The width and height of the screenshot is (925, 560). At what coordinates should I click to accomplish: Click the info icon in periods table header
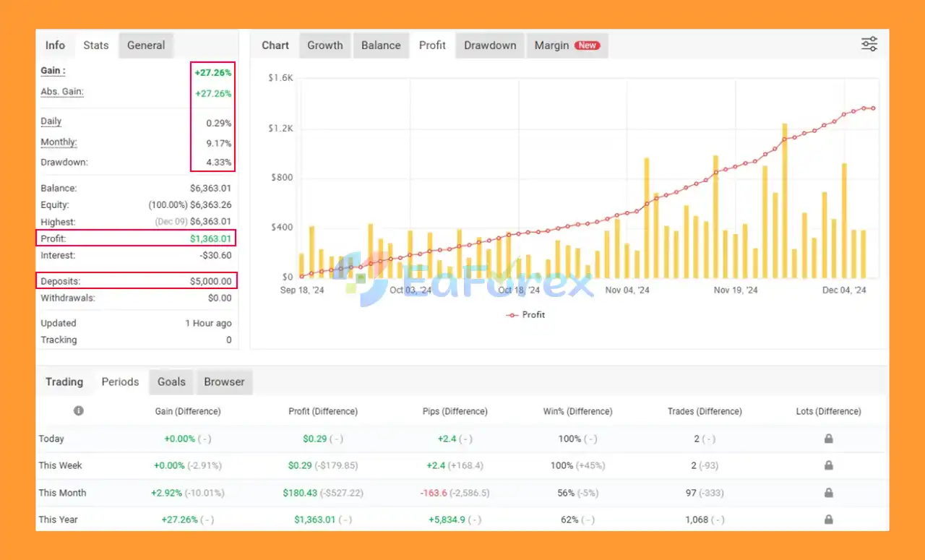pos(78,410)
